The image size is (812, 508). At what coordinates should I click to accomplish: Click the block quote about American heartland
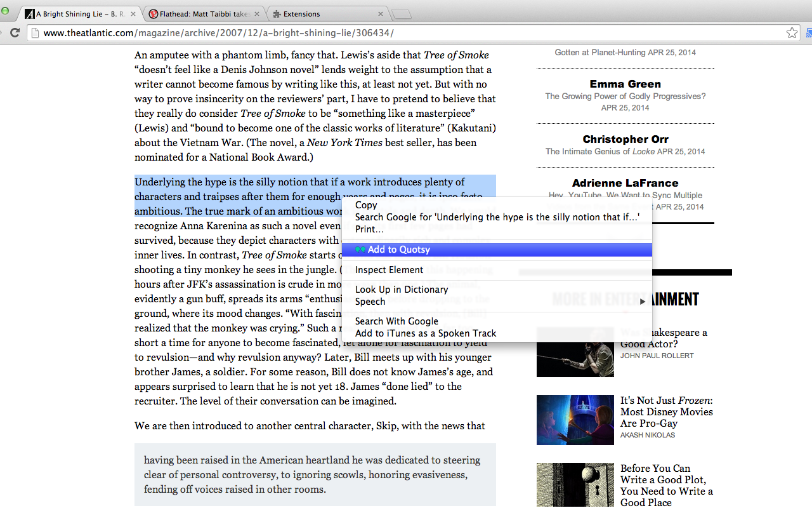click(315, 474)
